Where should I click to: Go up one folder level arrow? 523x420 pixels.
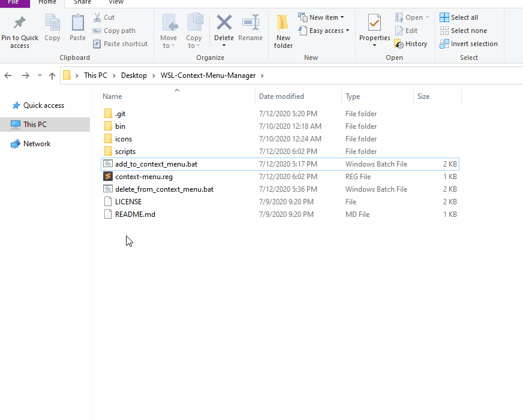[52, 75]
